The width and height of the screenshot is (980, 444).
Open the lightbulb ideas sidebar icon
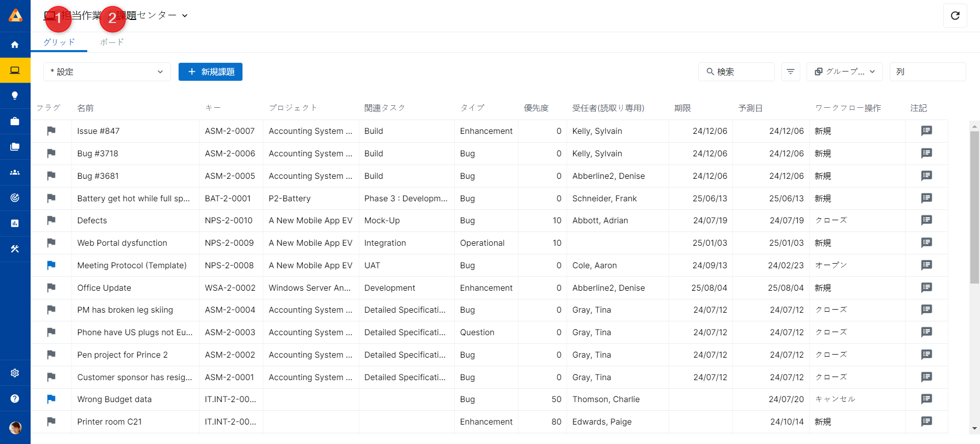pos(15,96)
